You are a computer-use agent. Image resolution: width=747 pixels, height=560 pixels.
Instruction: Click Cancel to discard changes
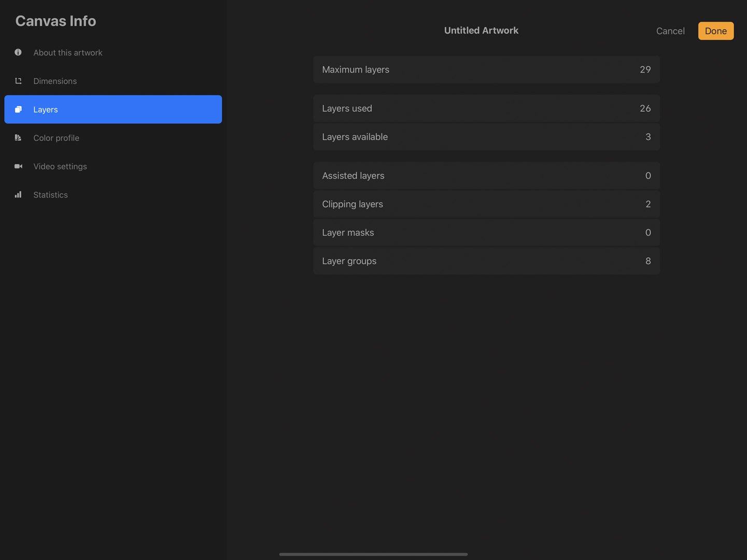(x=670, y=31)
